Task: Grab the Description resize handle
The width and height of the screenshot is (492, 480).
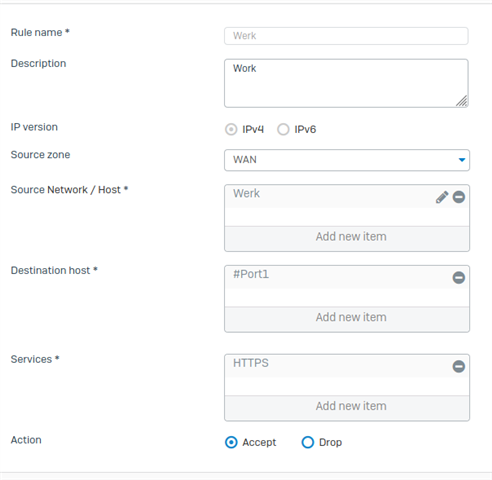Action: point(462,101)
